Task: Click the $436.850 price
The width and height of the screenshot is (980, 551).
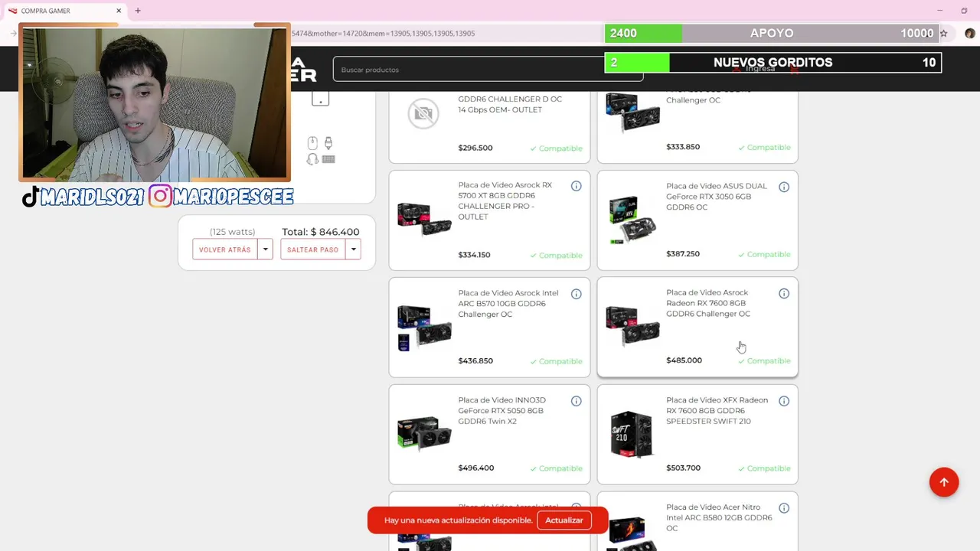Action: tap(475, 360)
